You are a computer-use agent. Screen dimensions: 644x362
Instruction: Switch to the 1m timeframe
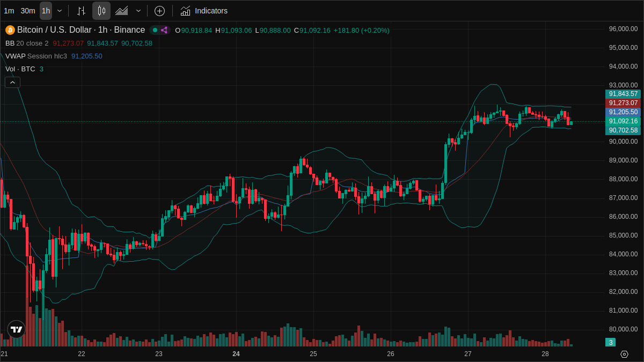pos(8,11)
